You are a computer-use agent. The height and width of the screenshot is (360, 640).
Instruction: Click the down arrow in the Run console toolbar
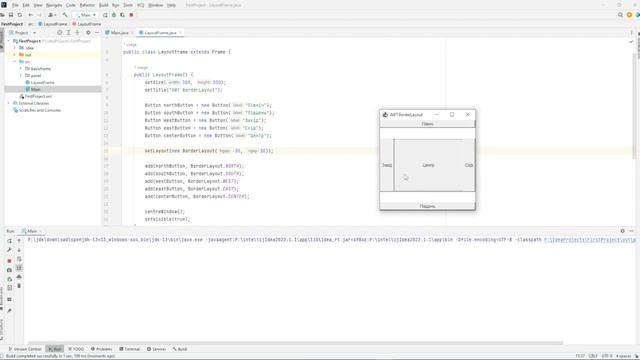[x=19, y=250]
